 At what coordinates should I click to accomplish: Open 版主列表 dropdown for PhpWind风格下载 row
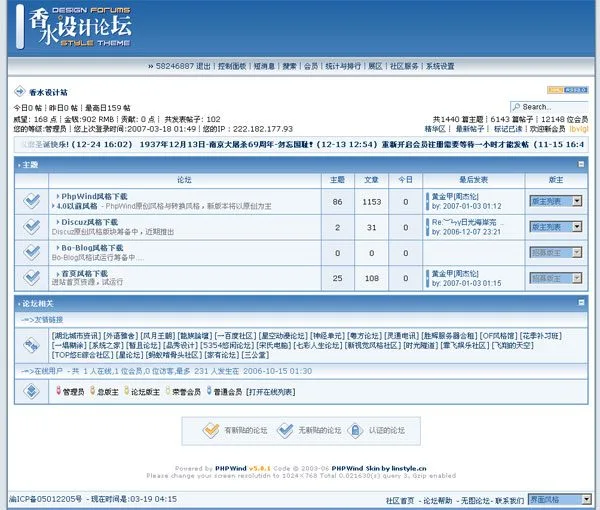(556, 201)
